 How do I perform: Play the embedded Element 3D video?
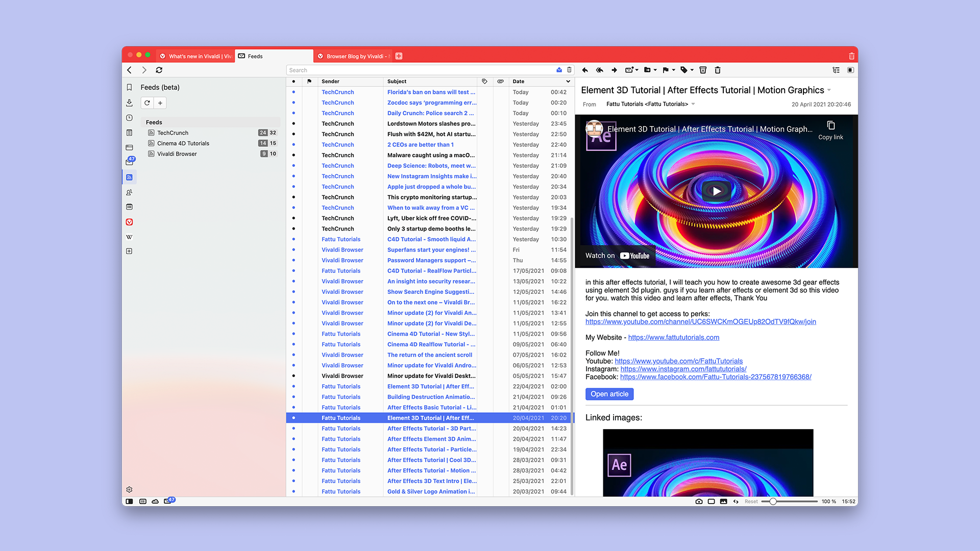(717, 191)
